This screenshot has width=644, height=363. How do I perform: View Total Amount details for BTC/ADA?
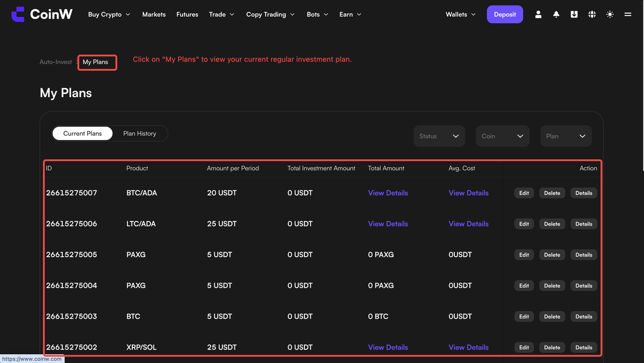[388, 193]
